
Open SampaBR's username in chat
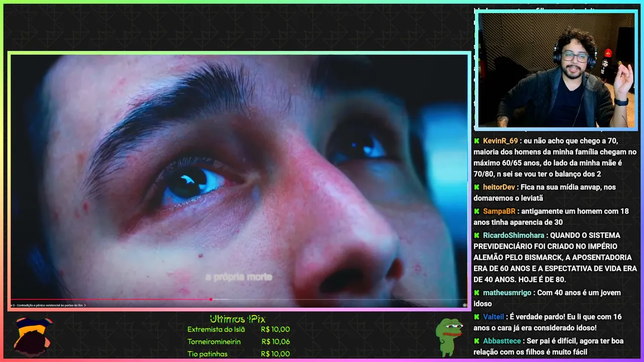click(x=499, y=211)
